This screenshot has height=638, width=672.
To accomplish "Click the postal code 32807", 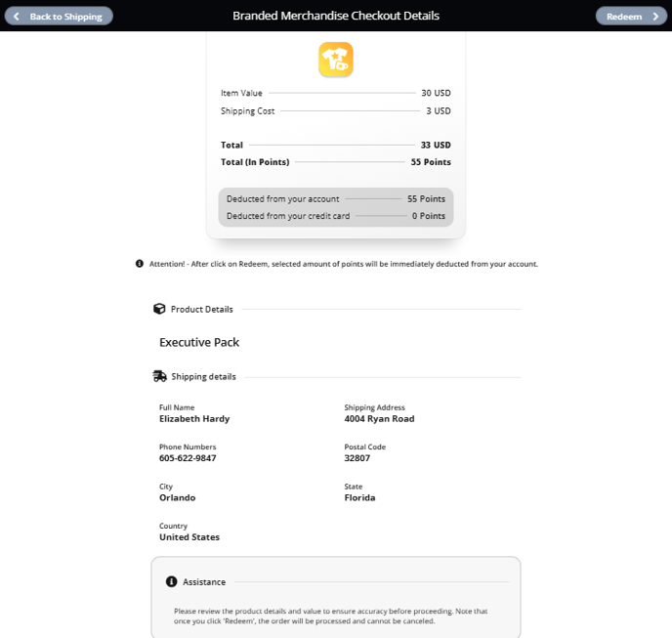I will coord(357,458).
